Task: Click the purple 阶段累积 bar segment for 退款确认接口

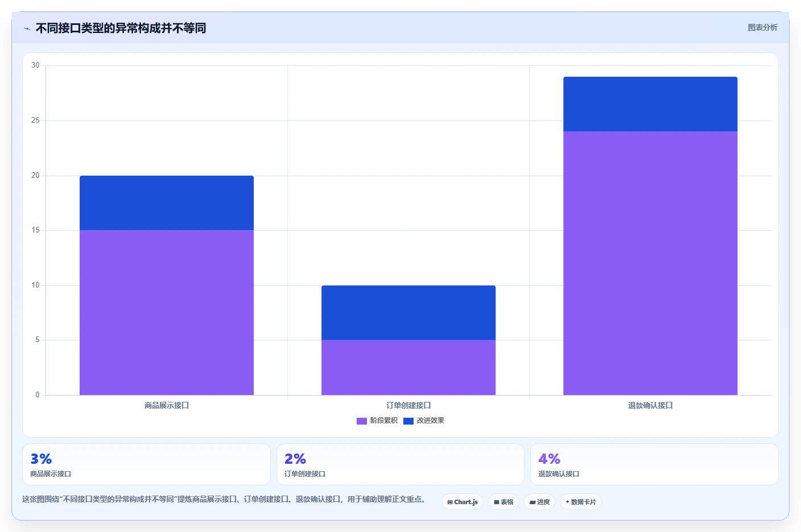Action: tap(650, 263)
